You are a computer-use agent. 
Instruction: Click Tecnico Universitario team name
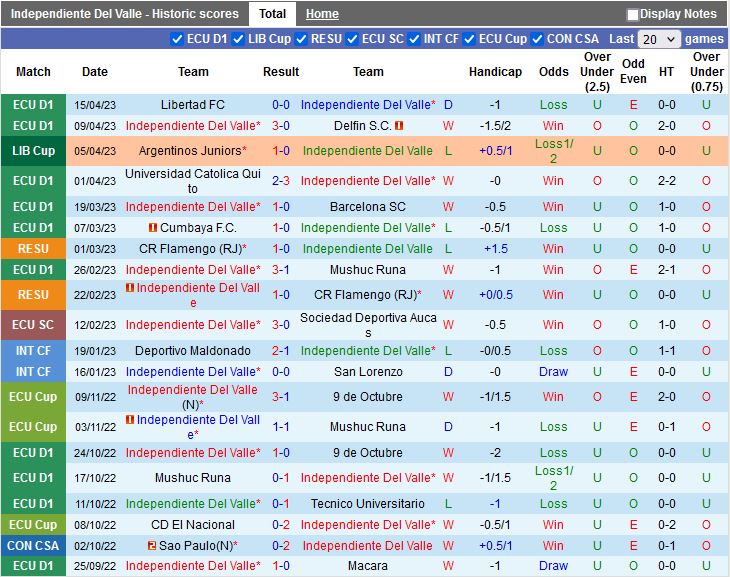coord(368,503)
